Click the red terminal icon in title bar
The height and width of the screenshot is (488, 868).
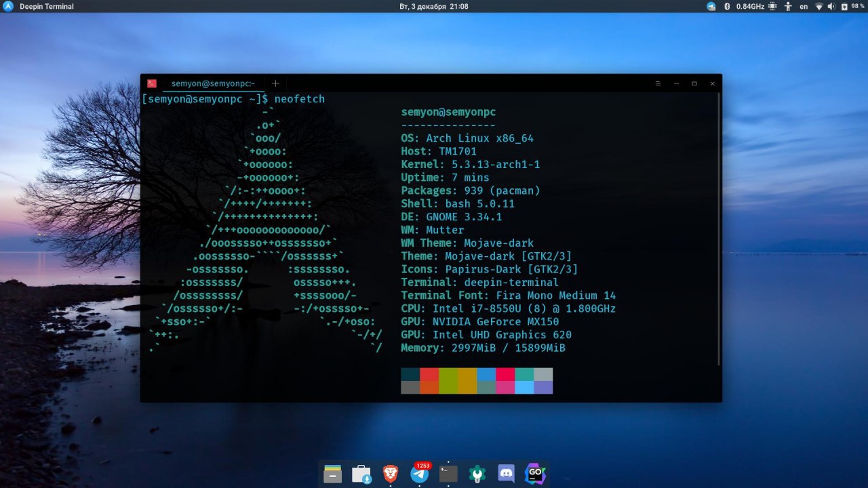pyautogui.click(x=151, y=83)
